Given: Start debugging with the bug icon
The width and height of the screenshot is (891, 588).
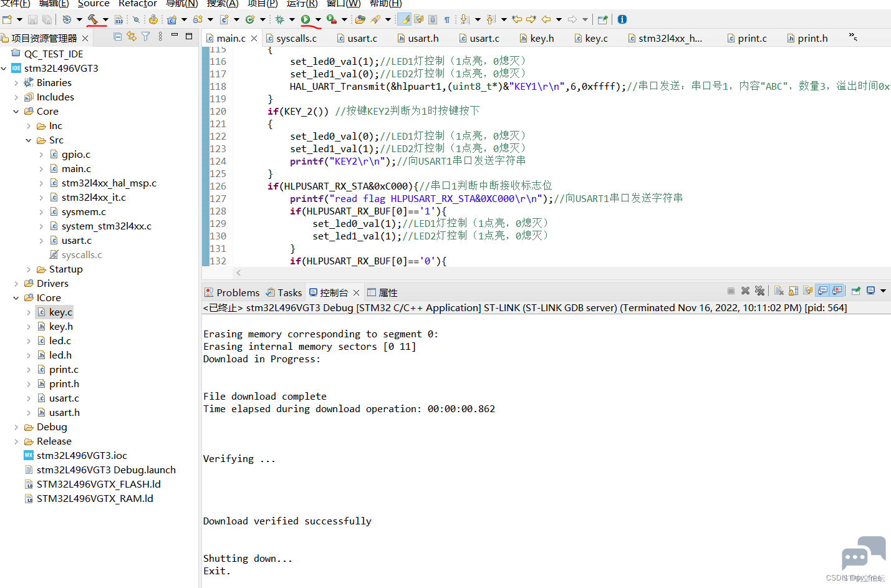Looking at the screenshot, I should [x=279, y=19].
